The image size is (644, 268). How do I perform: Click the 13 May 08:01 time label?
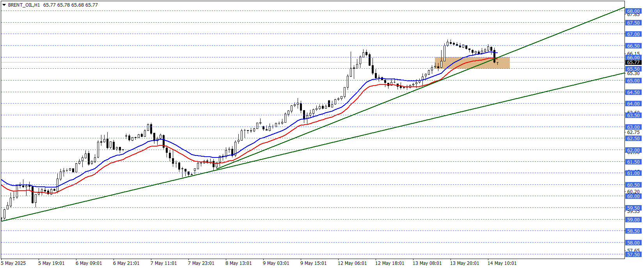coord(427,263)
